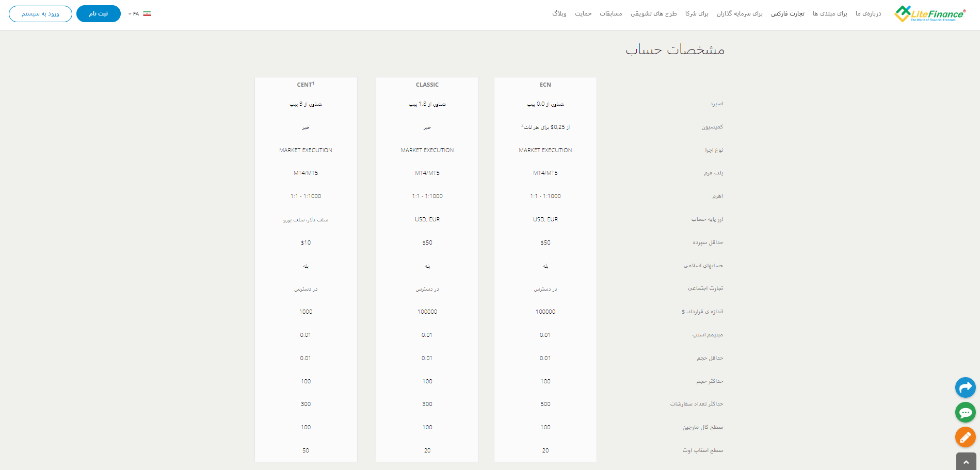
Task: Click the ECN commission $0.25 value
Action: click(x=545, y=127)
